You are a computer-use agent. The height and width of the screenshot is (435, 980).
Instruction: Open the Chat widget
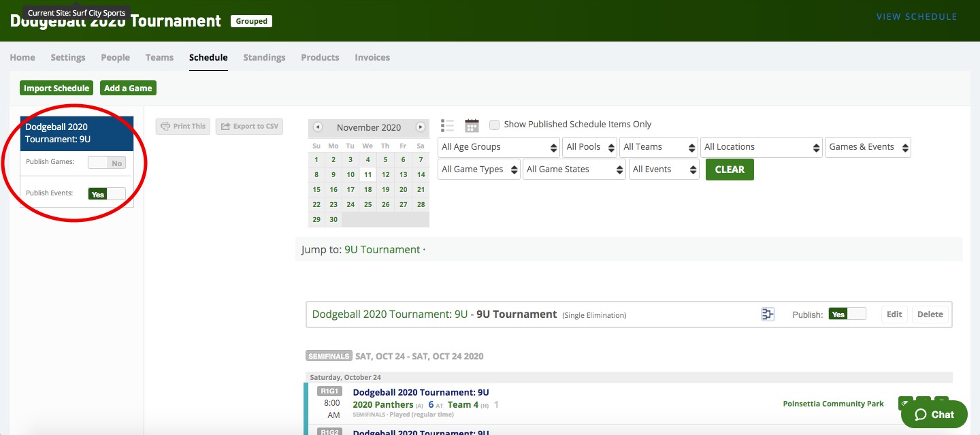934,415
